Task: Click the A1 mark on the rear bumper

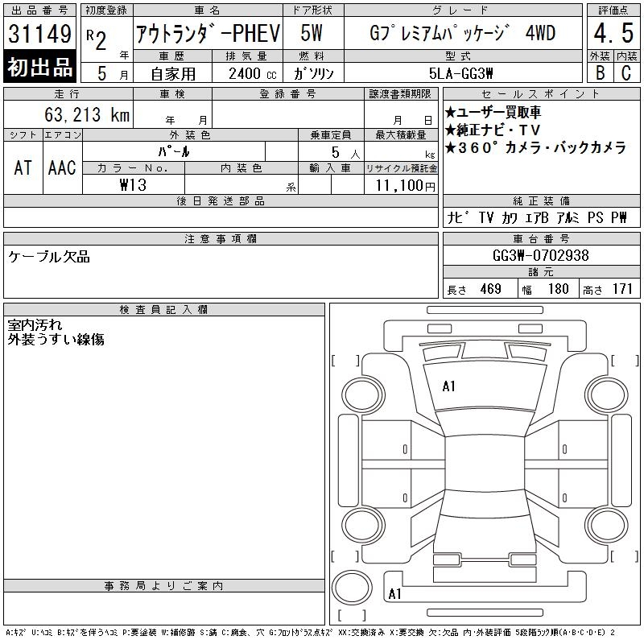Action: click(x=394, y=593)
